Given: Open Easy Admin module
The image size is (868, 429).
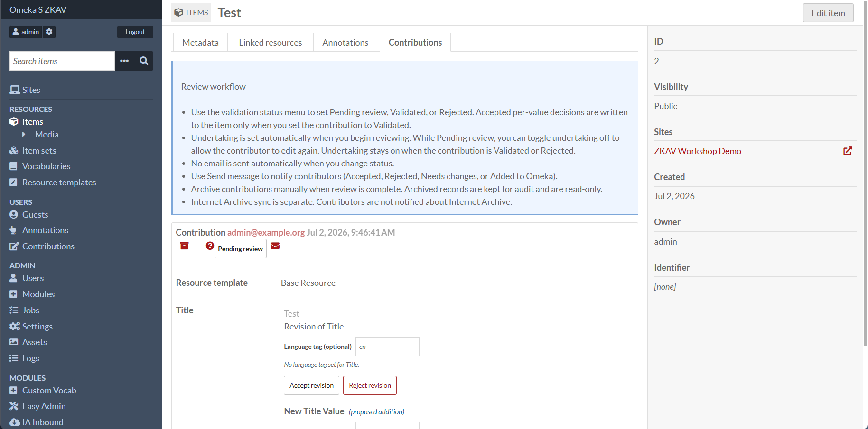Looking at the screenshot, I should coord(37,406).
